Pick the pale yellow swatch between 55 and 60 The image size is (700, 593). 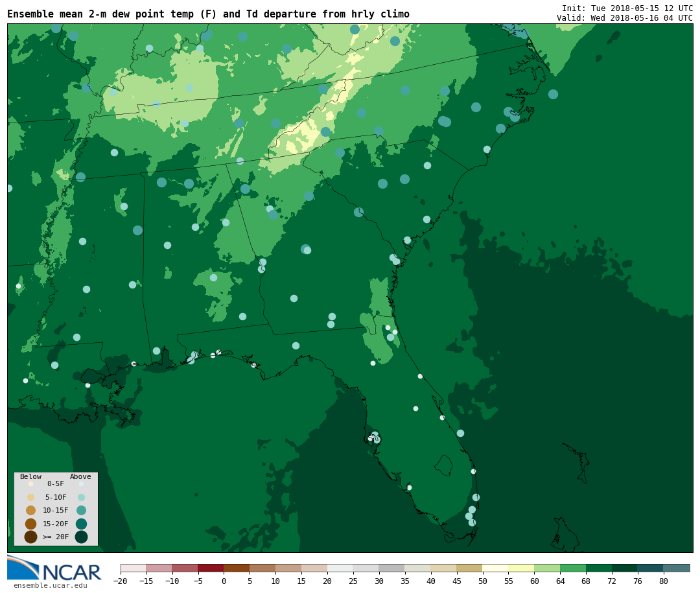click(x=521, y=568)
